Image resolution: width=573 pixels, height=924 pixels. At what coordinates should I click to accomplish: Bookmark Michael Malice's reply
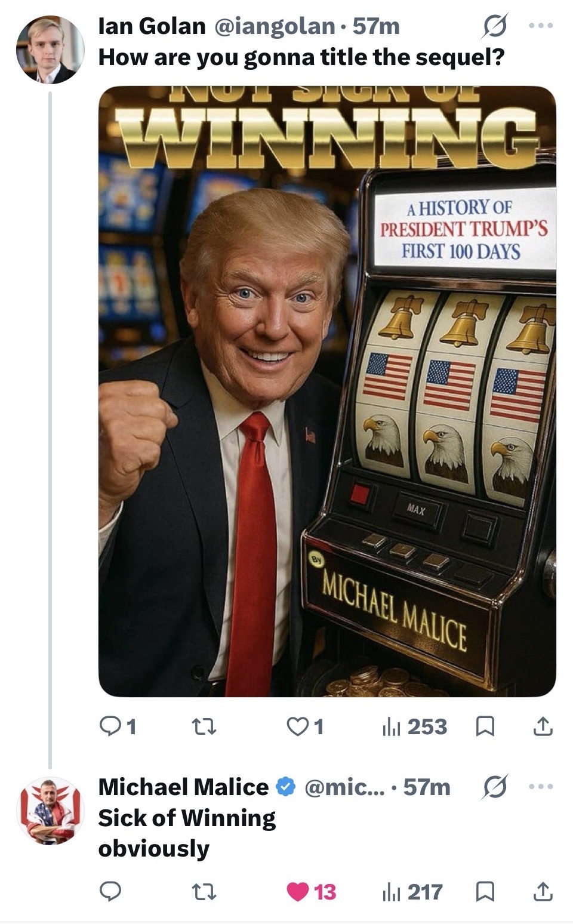484,892
